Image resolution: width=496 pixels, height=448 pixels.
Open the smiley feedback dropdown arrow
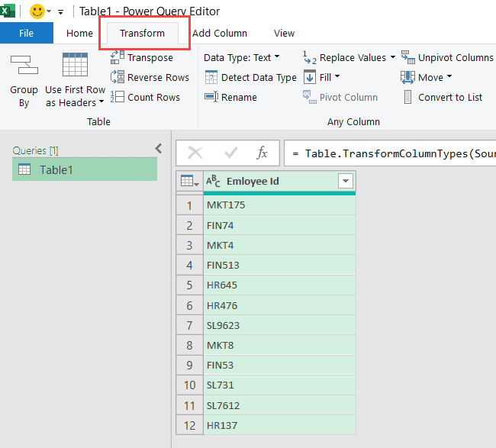click(x=49, y=11)
